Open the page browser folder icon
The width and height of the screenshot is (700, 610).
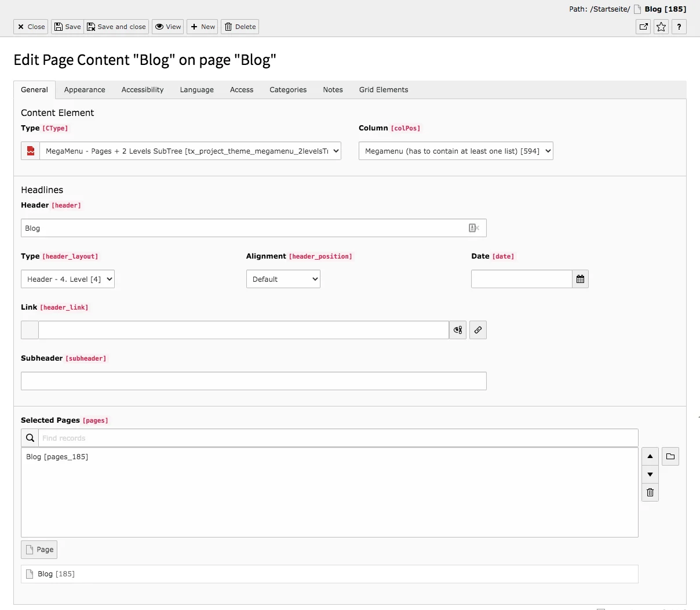coord(670,456)
